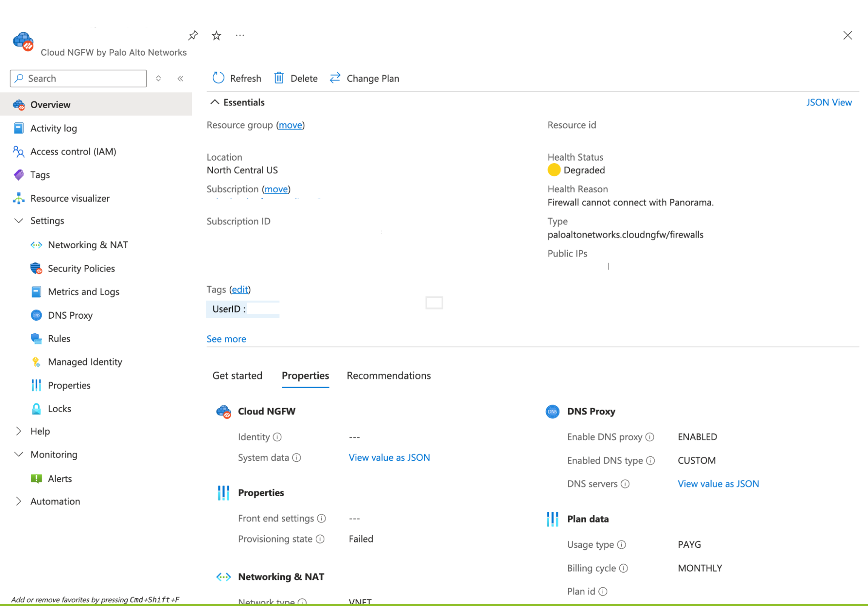Expand the Automation group
Screen dimensions: 868x606
pyautogui.click(x=19, y=501)
